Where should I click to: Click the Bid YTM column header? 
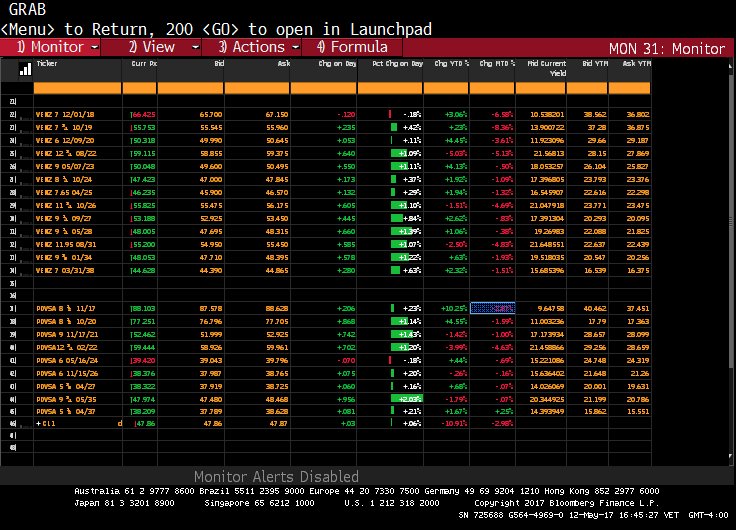point(595,63)
